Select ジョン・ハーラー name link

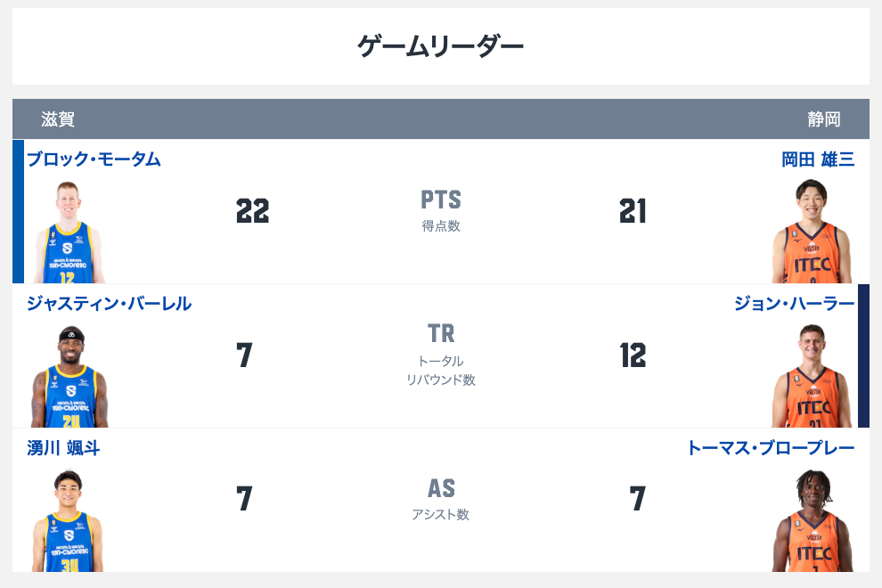point(794,304)
